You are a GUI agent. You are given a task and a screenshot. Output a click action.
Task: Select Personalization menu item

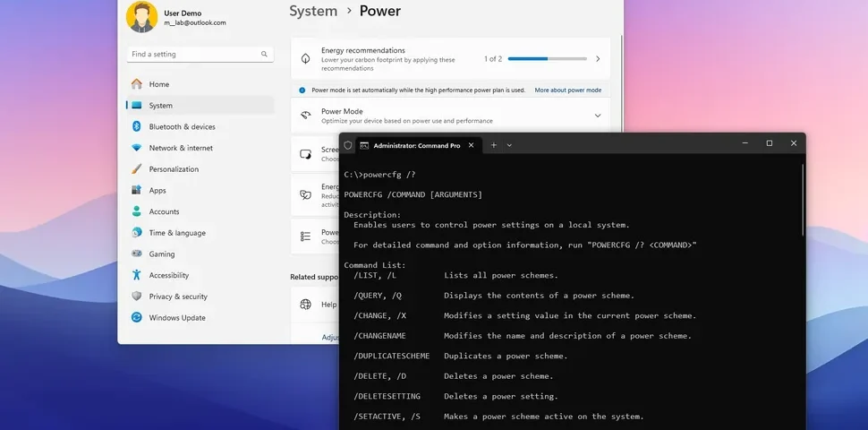(200, 169)
